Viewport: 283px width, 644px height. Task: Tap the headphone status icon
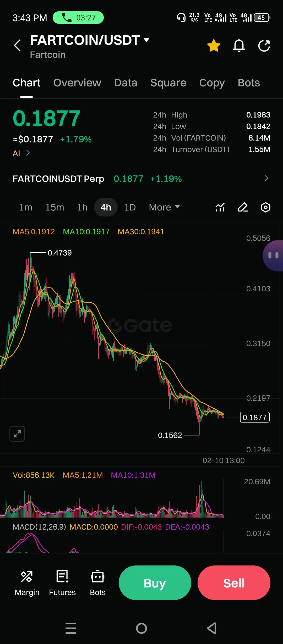(x=181, y=18)
